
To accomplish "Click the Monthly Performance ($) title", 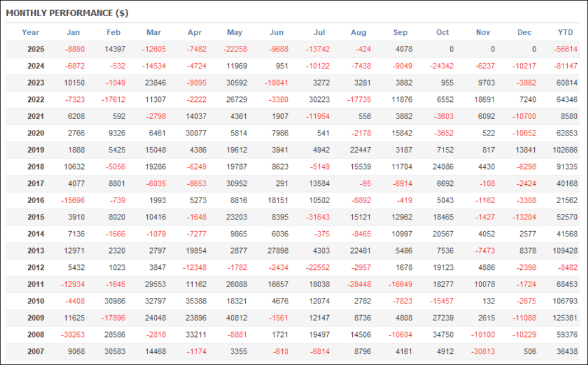I will [67, 13].
